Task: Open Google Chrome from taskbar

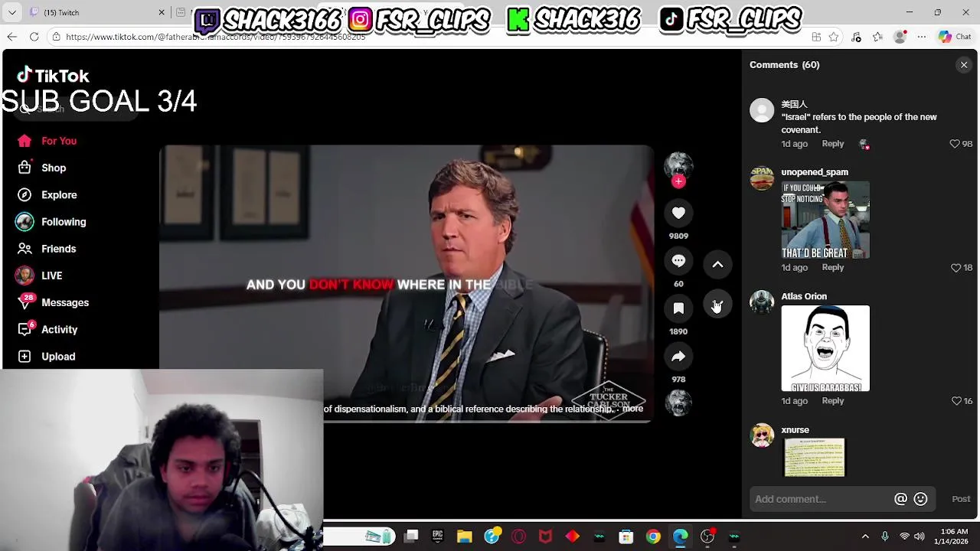Action: pos(653,536)
